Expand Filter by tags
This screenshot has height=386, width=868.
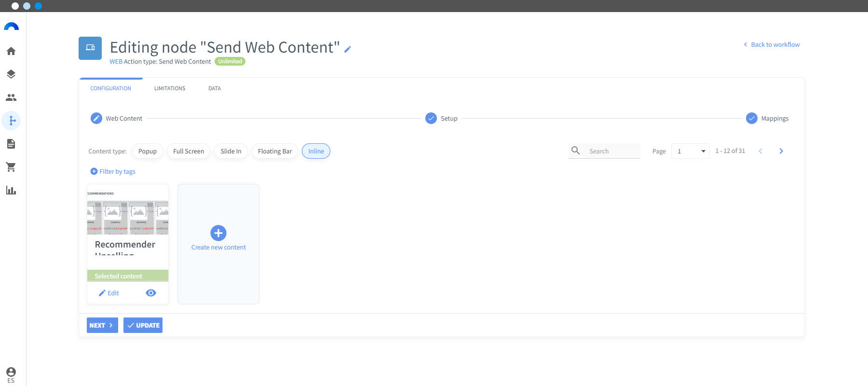113,171
